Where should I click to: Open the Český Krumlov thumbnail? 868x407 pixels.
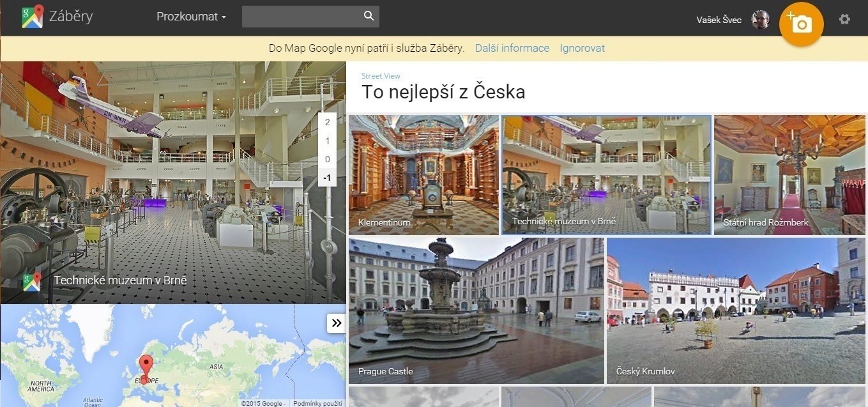coord(736,311)
